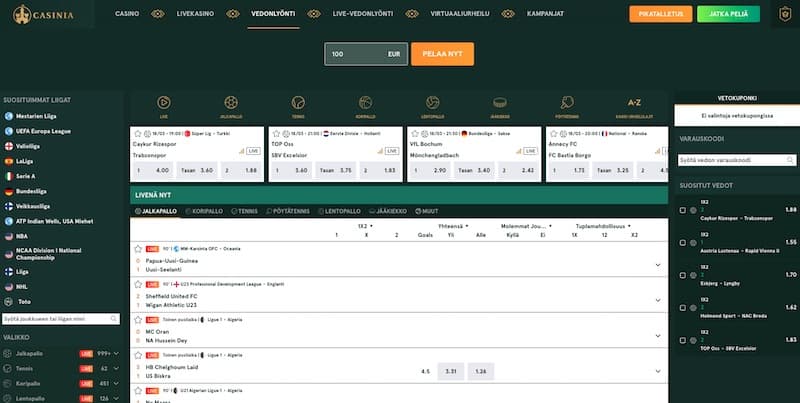
Task: Star the Papua-Uusi-Guinea live match
Action: [x=138, y=249]
